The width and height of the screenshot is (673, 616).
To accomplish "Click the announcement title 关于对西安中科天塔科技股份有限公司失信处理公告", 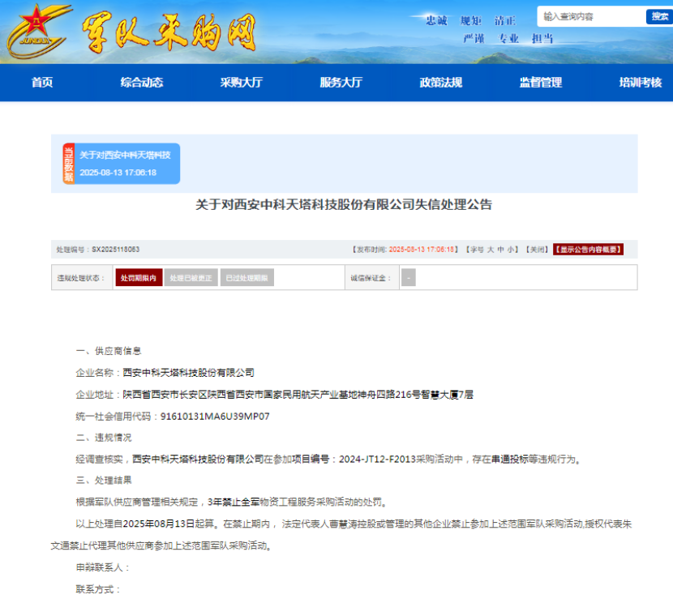I will 344,204.
